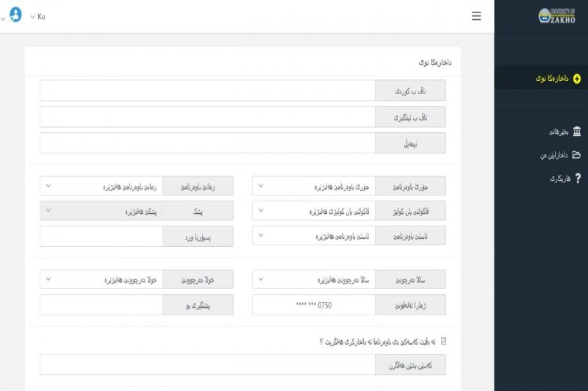Click the 'ناڤ ب کوردی' name input field
This screenshot has width=588, height=391.
(x=207, y=90)
